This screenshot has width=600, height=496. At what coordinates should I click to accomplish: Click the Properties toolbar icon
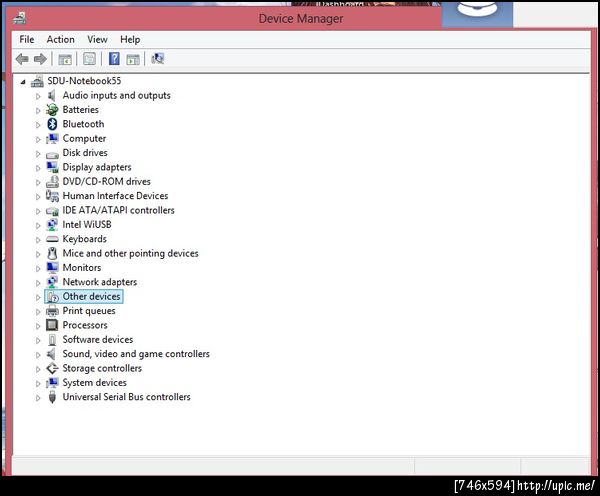tap(89, 59)
